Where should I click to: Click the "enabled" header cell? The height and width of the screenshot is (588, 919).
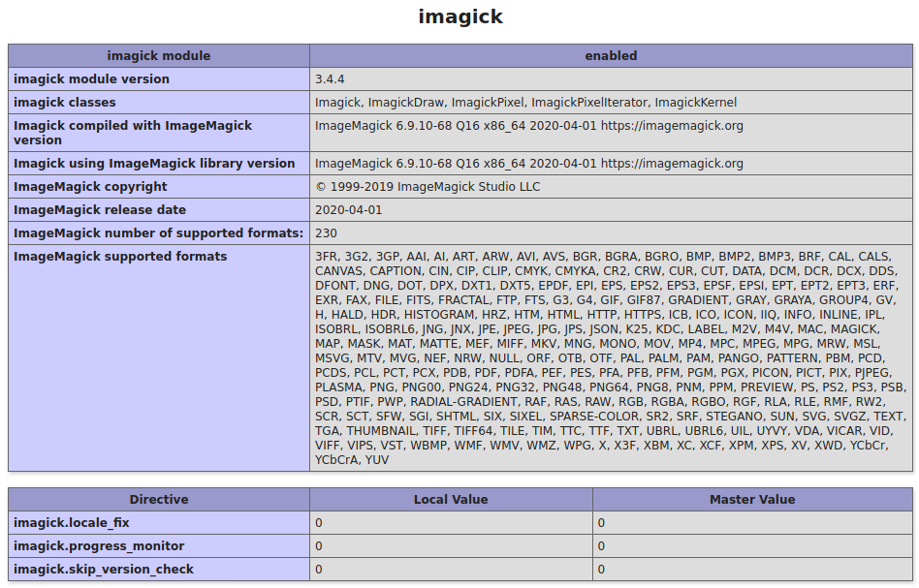[611, 55]
